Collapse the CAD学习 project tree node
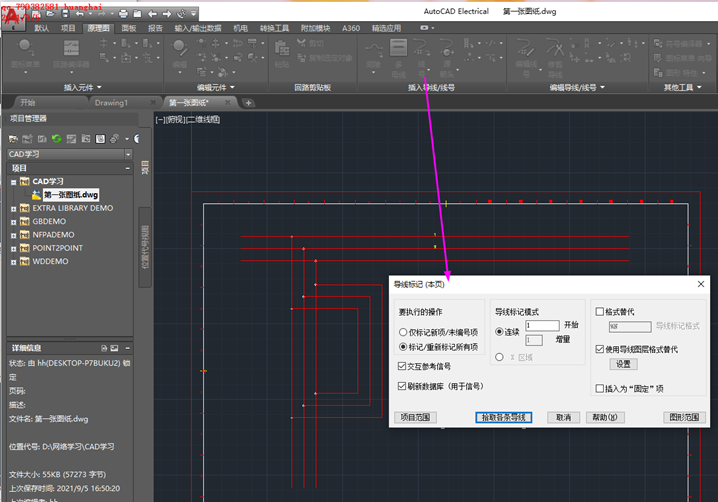The width and height of the screenshot is (718, 502). click(x=13, y=182)
